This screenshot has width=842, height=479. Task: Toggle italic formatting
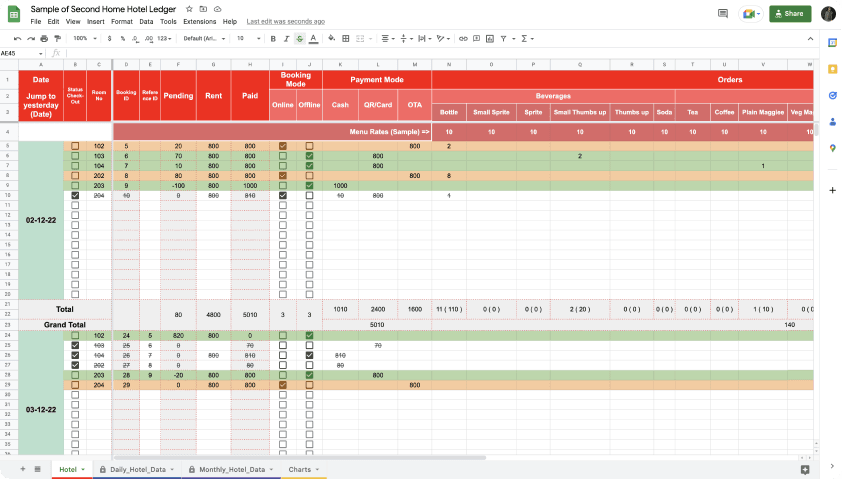(286, 39)
